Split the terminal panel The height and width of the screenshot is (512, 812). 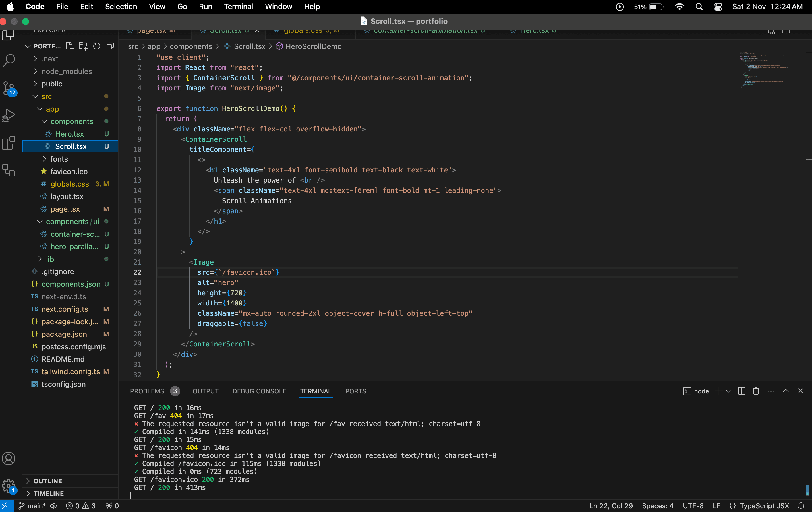click(x=741, y=391)
